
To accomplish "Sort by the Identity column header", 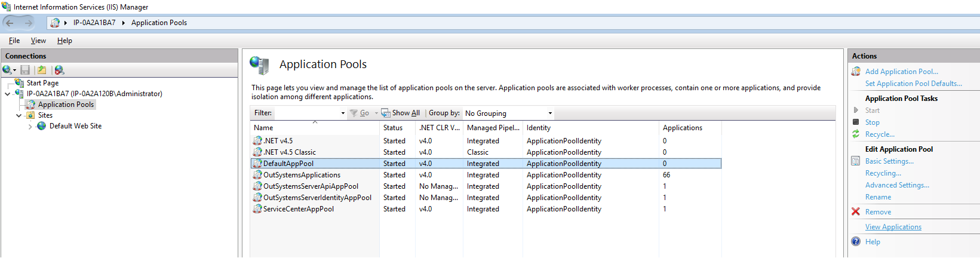I will (x=591, y=127).
